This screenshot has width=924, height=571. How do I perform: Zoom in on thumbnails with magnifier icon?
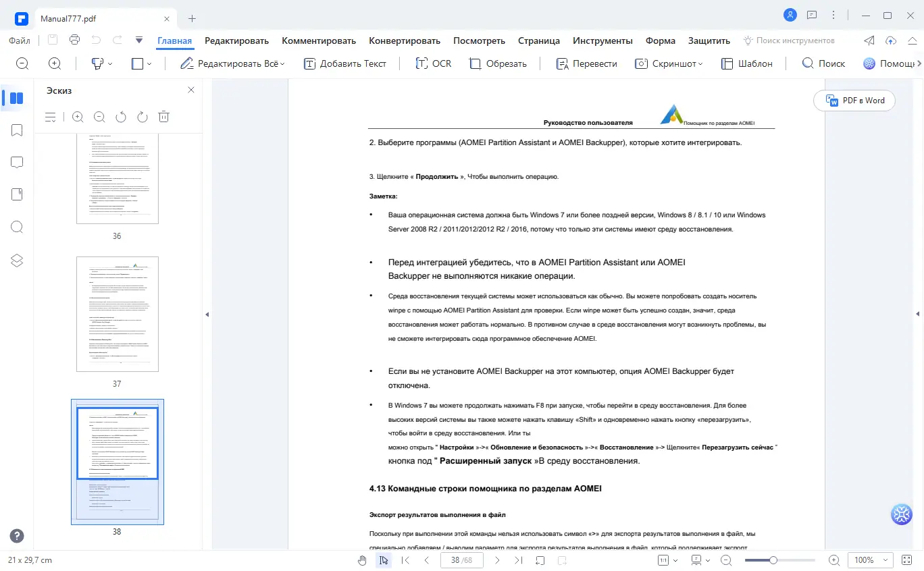tap(77, 116)
